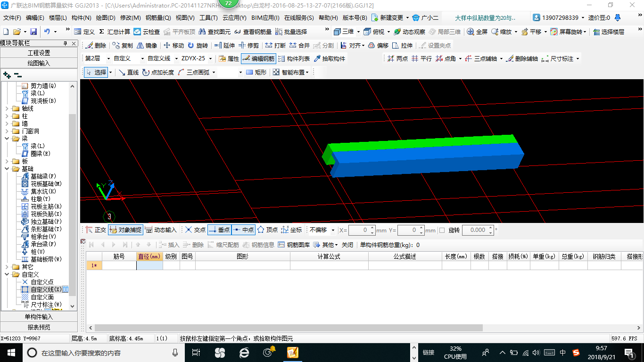Open the 工具(T) menu

[208, 18]
